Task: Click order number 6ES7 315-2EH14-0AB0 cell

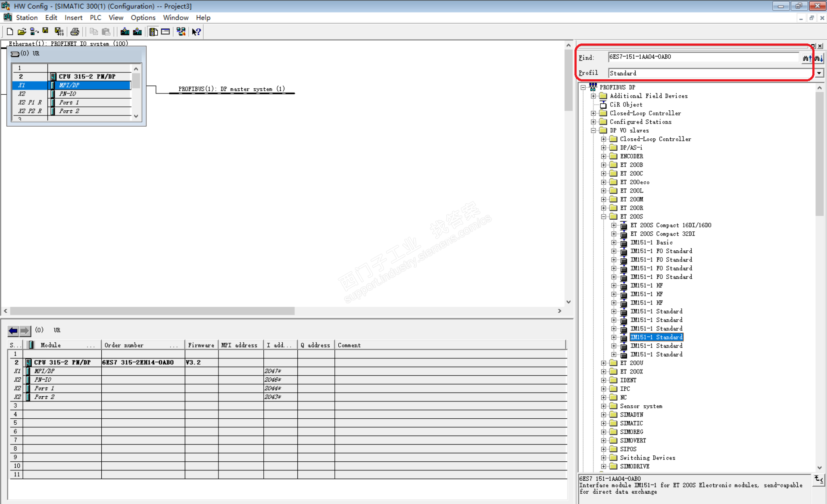Action: (143, 362)
